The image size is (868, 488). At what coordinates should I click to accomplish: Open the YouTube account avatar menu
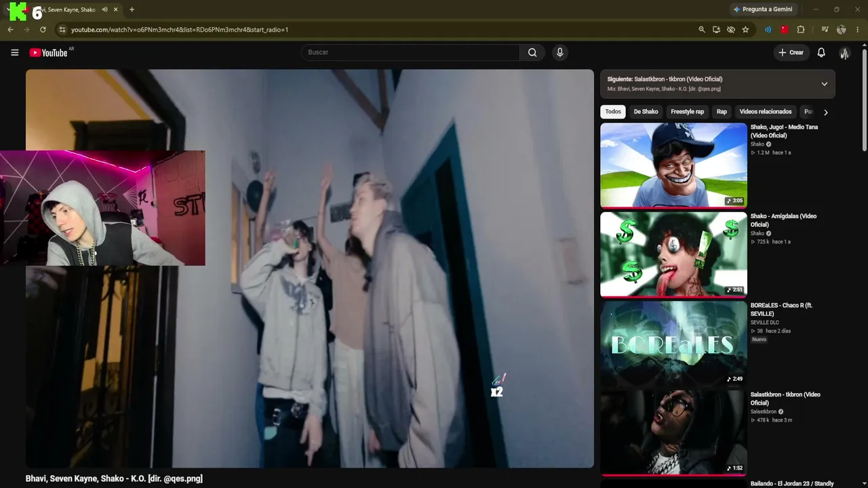tap(844, 52)
